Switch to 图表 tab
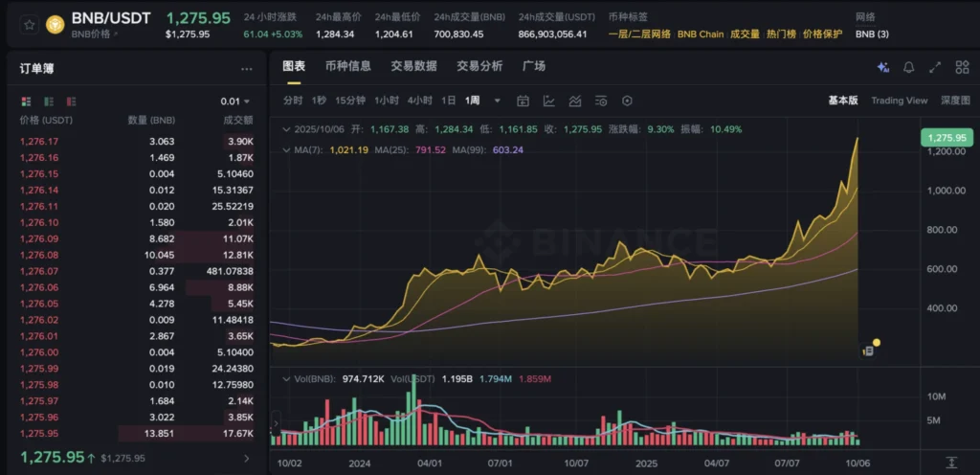The image size is (980, 475). (293, 66)
